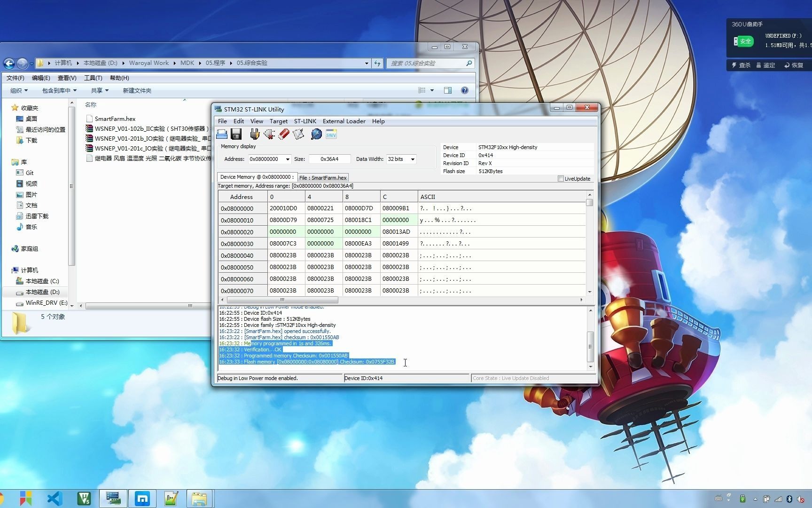Open Explorer help question mark icon
This screenshot has width=812, height=508.
[x=465, y=90]
